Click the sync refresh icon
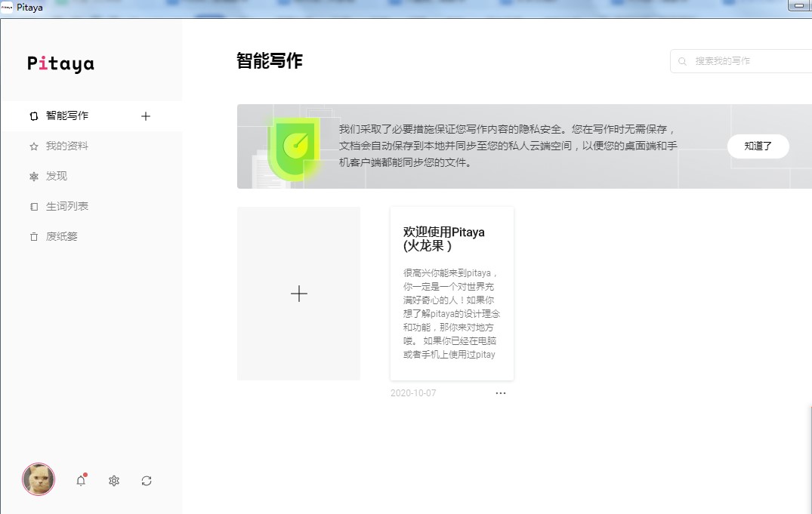Screen dimensions: 812x514 tap(147, 481)
